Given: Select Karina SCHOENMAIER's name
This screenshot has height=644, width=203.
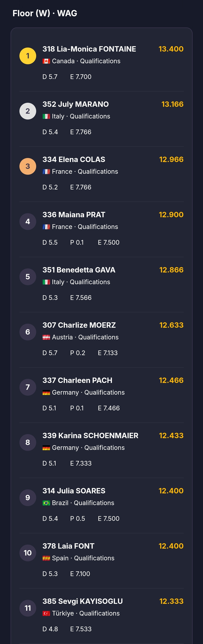Looking at the screenshot, I should tap(90, 435).
